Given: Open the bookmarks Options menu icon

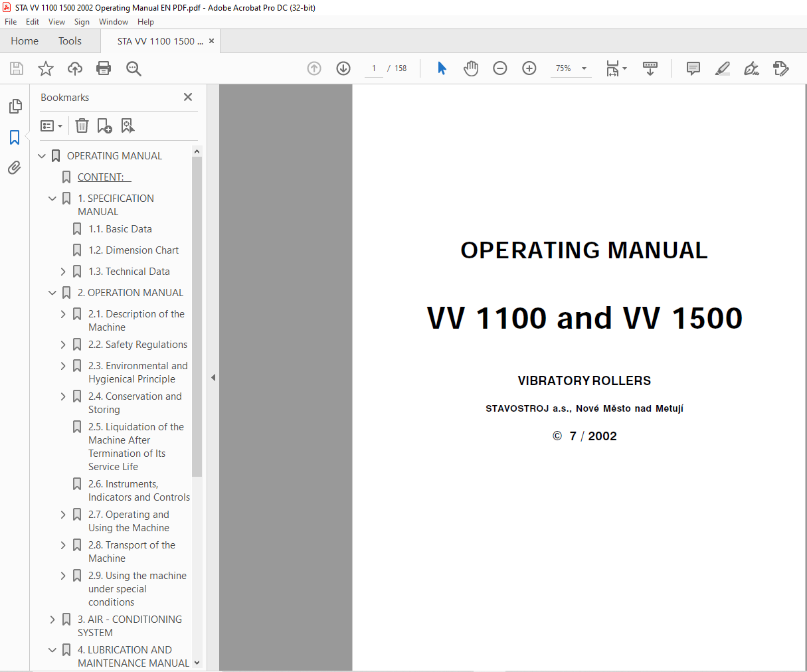Looking at the screenshot, I should (x=51, y=126).
